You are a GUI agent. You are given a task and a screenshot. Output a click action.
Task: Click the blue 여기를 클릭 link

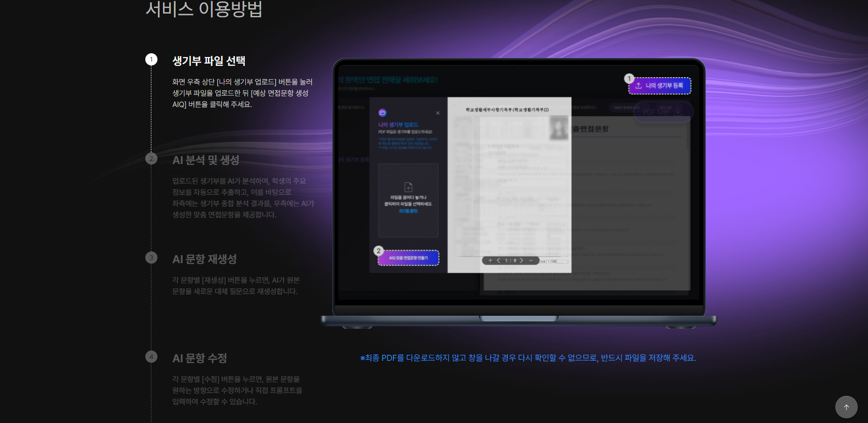[x=408, y=211]
